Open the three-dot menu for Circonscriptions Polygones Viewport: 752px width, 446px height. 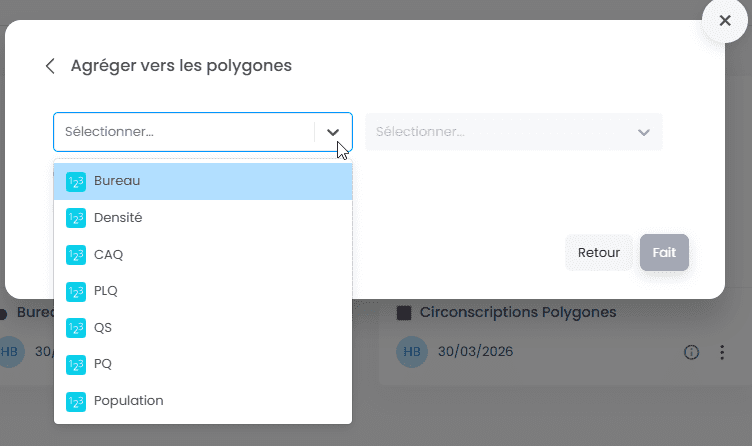[x=722, y=352]
